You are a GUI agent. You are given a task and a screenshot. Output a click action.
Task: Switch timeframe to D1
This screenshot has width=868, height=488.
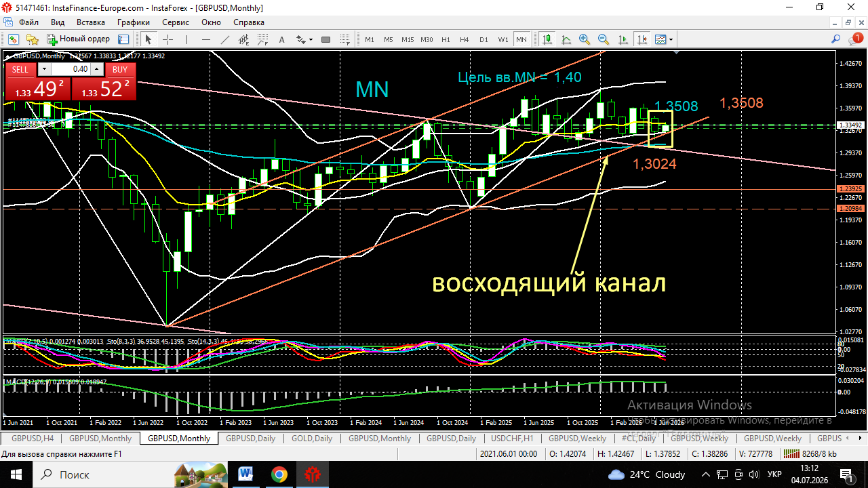[x=484, y=39]
